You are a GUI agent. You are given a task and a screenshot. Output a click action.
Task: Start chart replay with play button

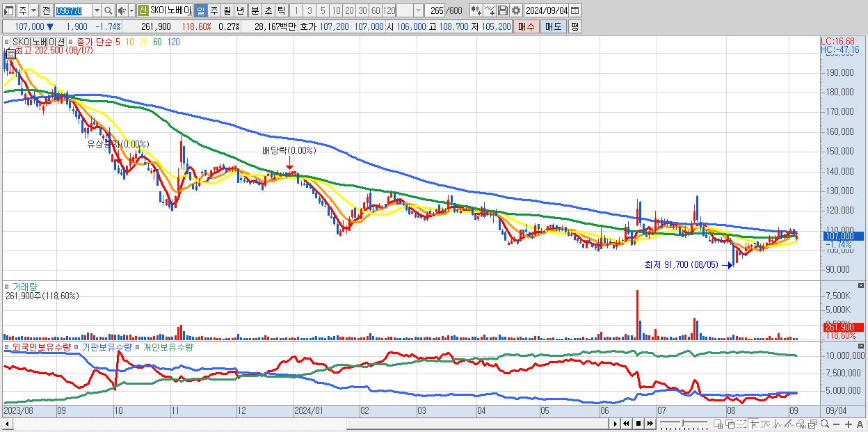(x=616, y=424)
